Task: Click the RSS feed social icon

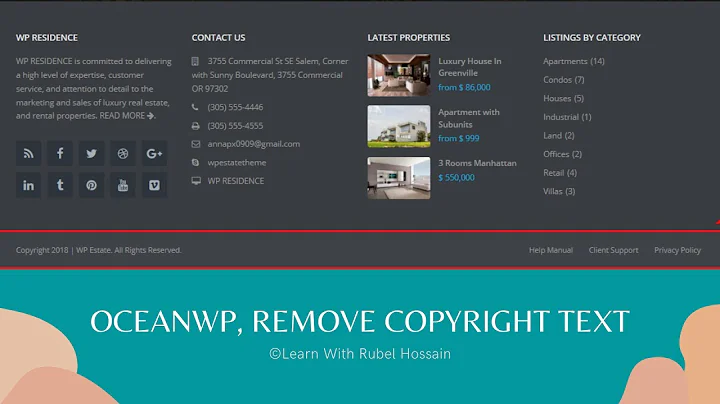Action: click(28, 153)
